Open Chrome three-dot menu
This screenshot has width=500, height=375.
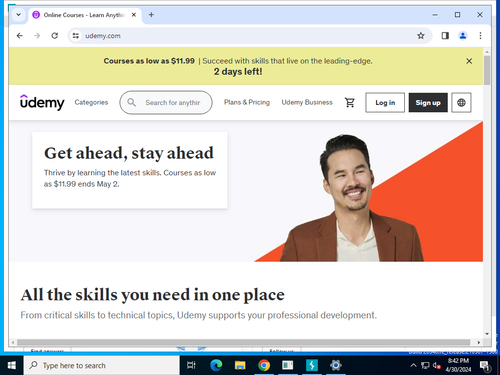point(480,36)
